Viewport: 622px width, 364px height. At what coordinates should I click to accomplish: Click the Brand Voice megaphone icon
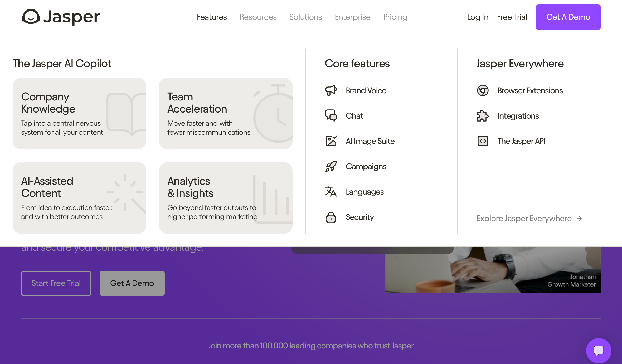331,90
